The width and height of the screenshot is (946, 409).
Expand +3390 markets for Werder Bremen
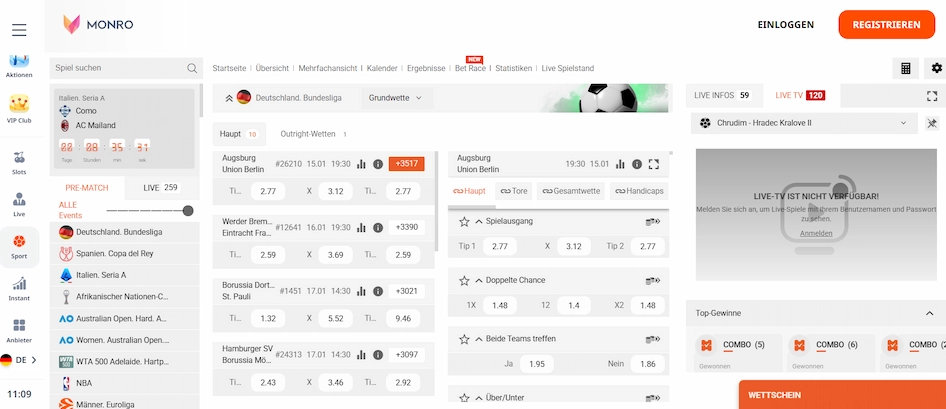point(407,227)
